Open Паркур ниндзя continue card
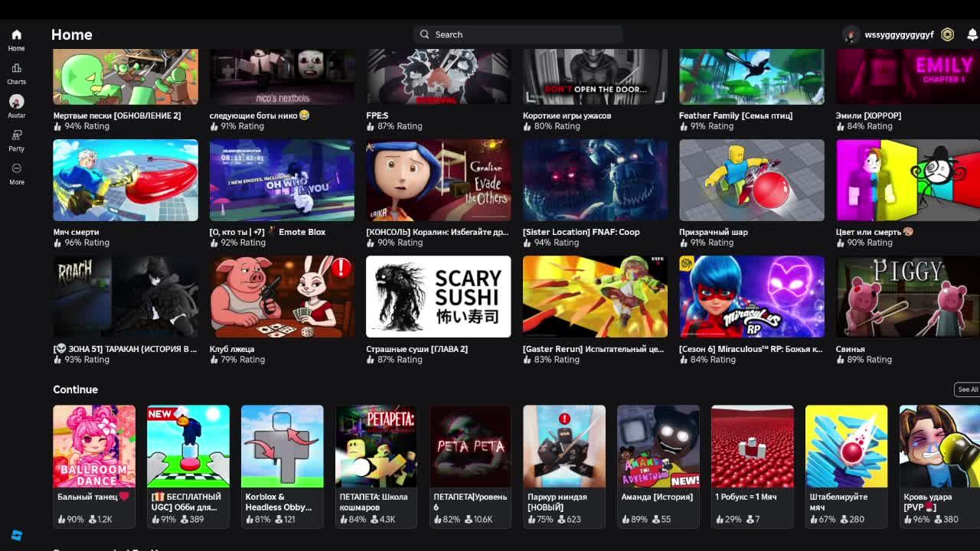980x551 pixels. point(564,466)
